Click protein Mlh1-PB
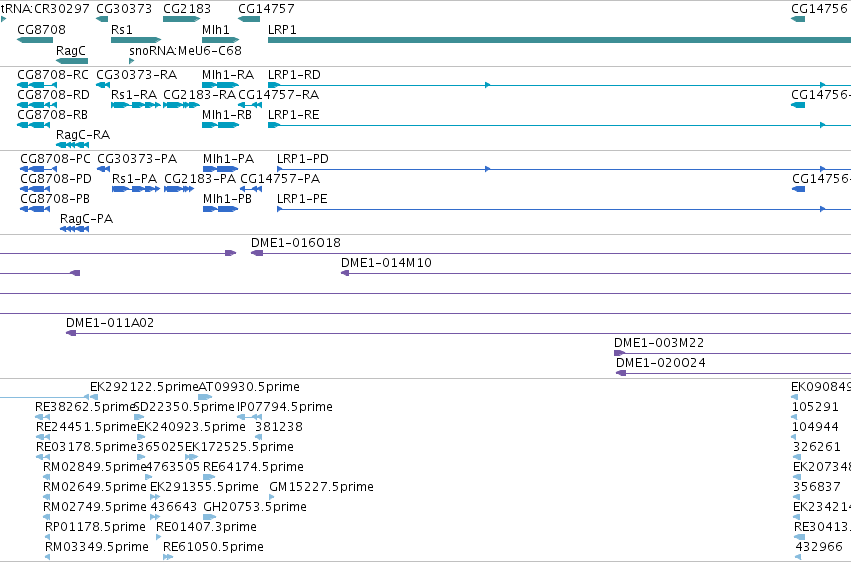 227,199
